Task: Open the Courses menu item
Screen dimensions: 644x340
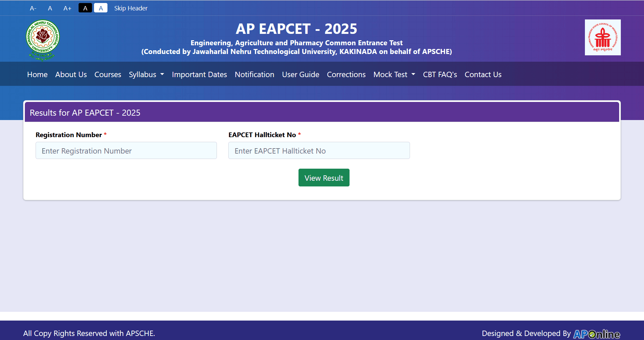Action: pos(108,74)
